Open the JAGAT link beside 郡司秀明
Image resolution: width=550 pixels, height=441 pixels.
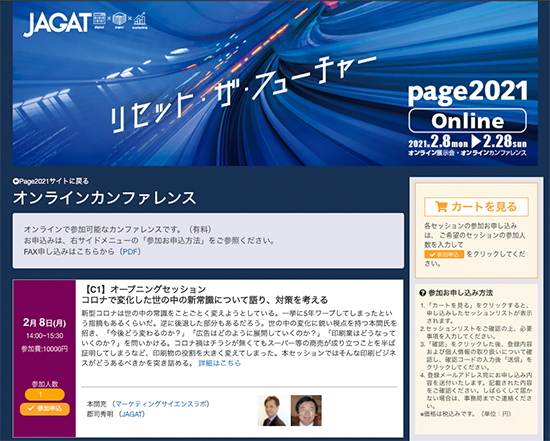point(132,414)
